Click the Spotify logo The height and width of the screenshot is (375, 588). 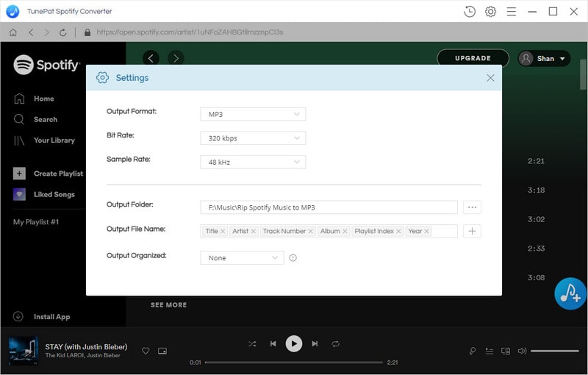(46, 65)
